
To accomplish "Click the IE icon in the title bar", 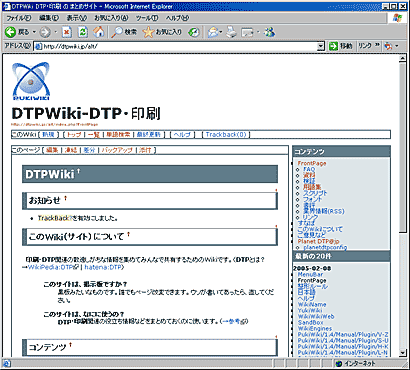I will pyautogui.click(x=6, y=6).
